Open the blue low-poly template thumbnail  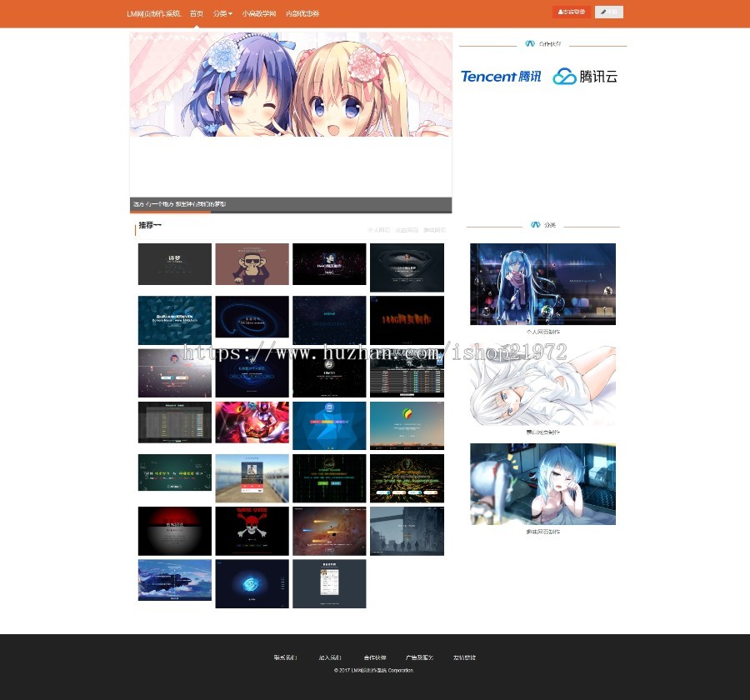[x=329, y=426]
